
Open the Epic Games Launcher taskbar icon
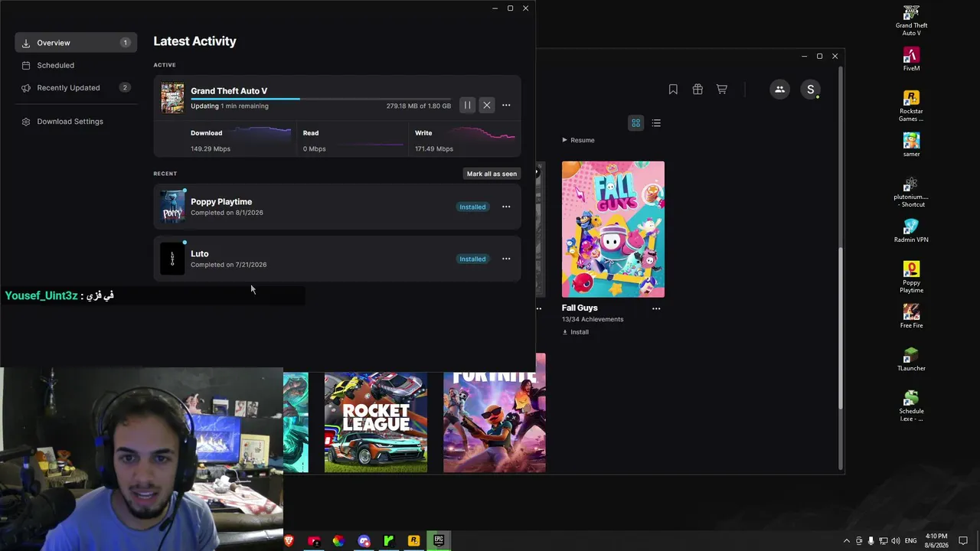[439, 541]
